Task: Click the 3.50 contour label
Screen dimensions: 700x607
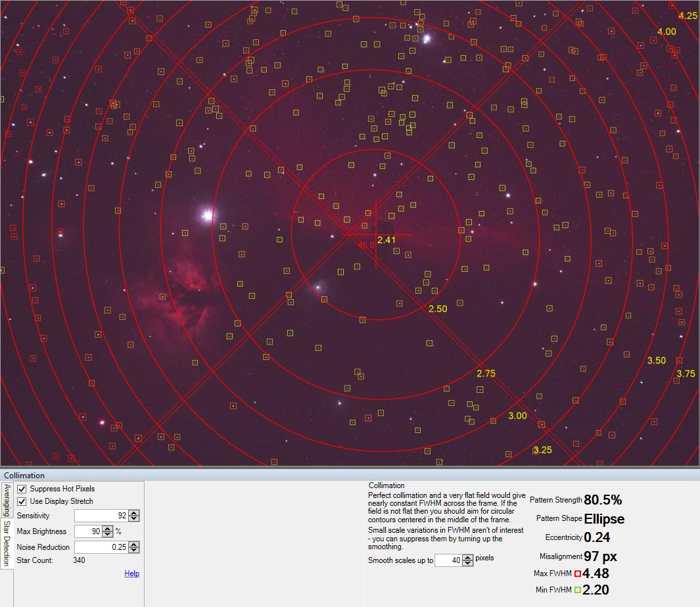Action: coord(656,361)
